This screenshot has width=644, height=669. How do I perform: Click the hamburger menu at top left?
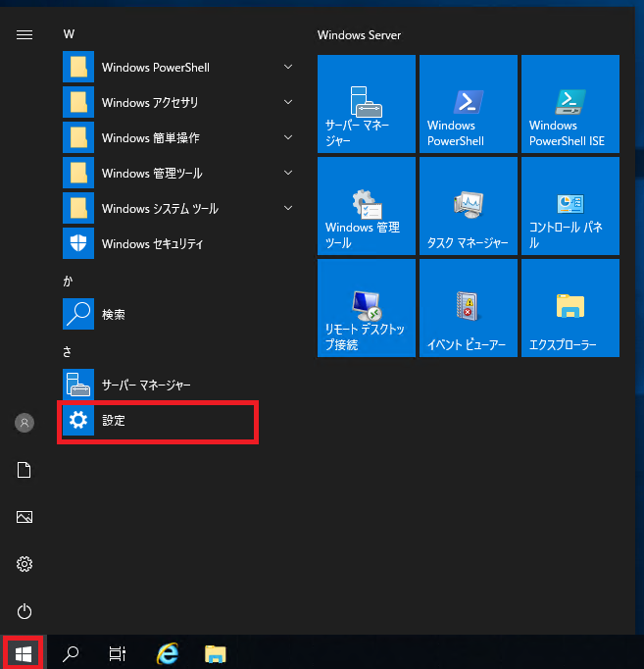(25, 34)
